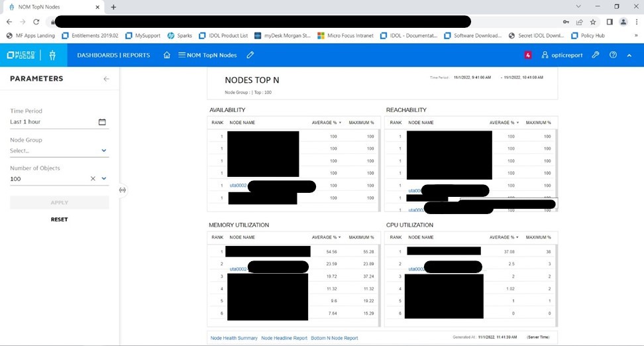This screenshot has width=644, height=346.
Task: Open the Node Health Summary link
Action: [234, 338]
